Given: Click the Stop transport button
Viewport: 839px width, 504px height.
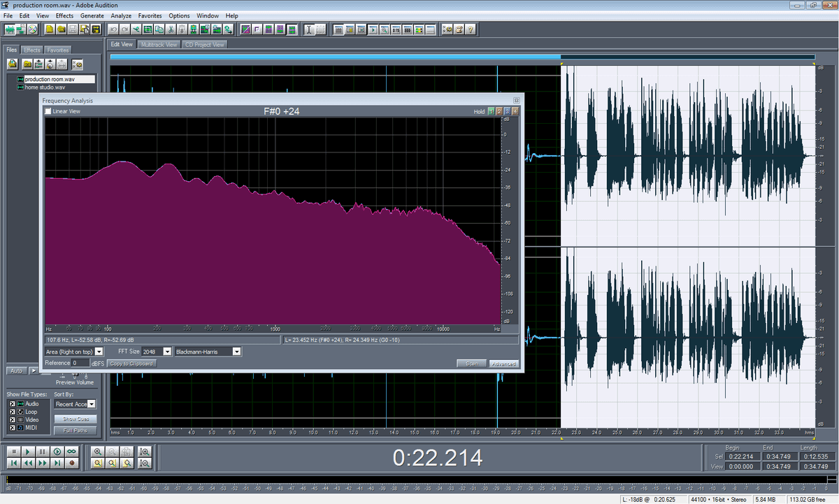Looking at the screenshot, I should click(x=14, y=452).
